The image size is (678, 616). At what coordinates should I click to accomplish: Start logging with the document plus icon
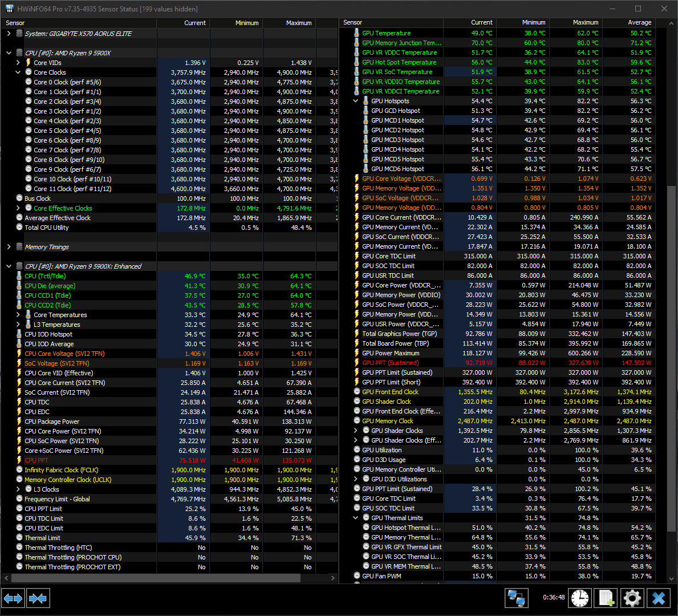point(606,599)
